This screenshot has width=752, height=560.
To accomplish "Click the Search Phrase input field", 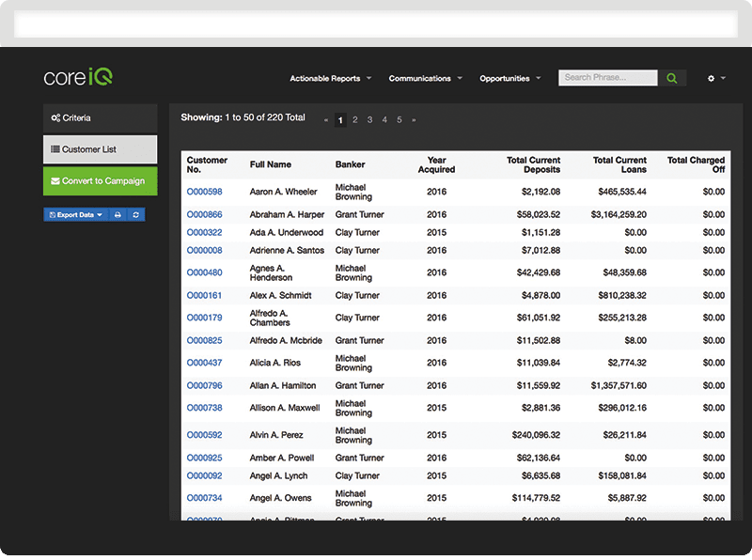I will pyautogui.click(x=607, y=78).
